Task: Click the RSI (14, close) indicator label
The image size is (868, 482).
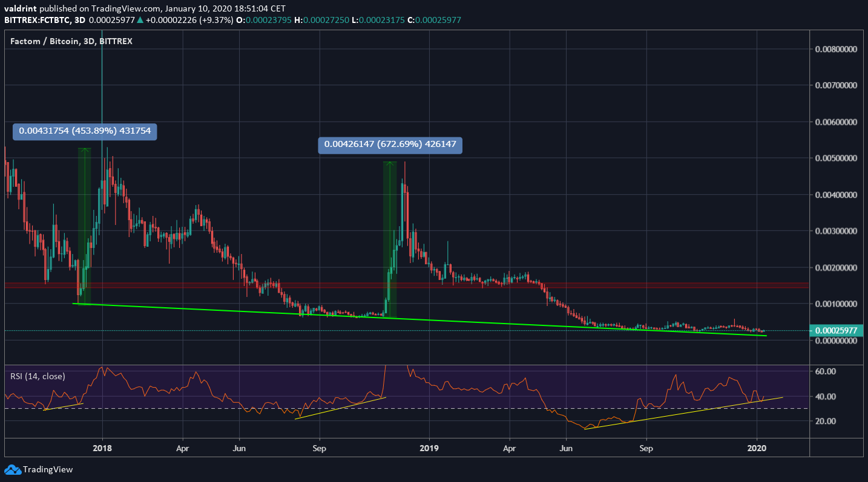Action: coord(38,376)
